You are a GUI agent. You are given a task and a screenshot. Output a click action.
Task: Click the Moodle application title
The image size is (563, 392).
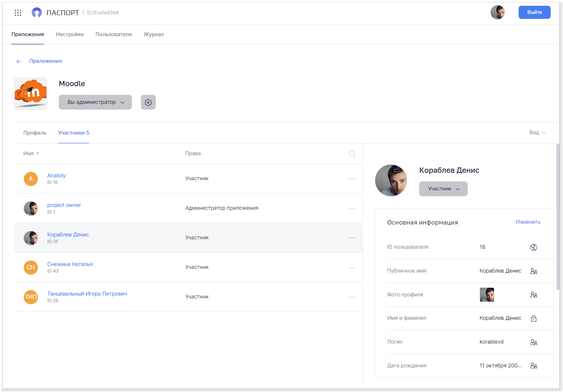72,84
